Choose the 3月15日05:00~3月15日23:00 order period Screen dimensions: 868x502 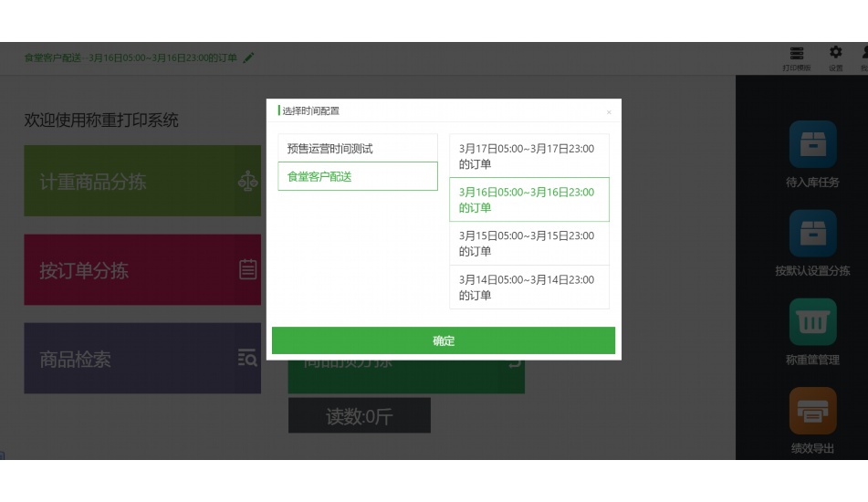(528, 244)
